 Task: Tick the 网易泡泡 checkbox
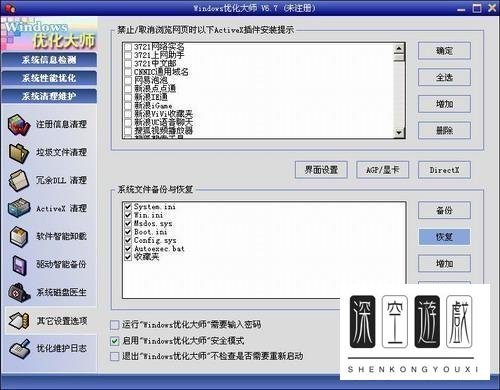(128, 80)
